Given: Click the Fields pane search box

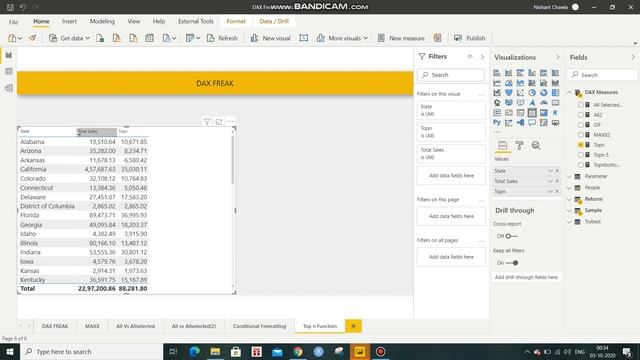Looking at the screenshot, I should 602,75.
